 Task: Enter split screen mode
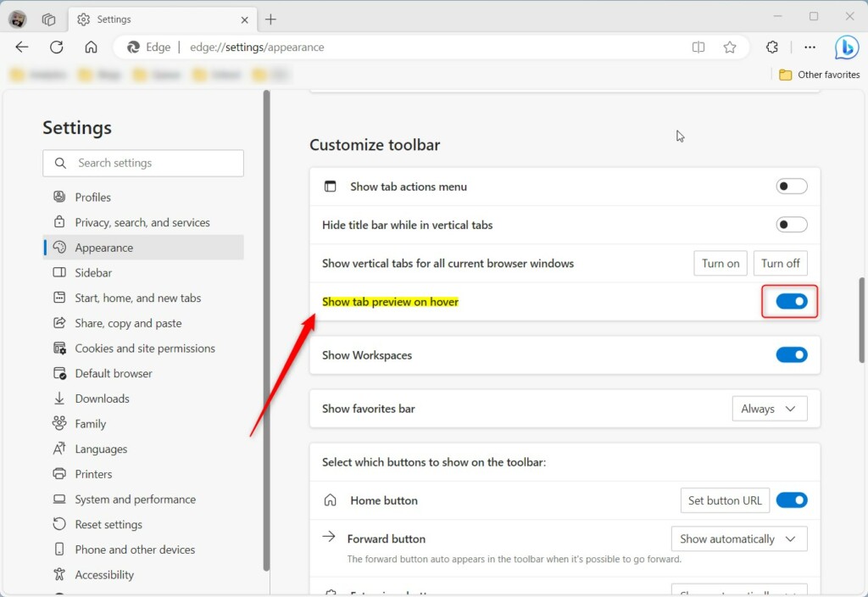[x=698, y=47]
